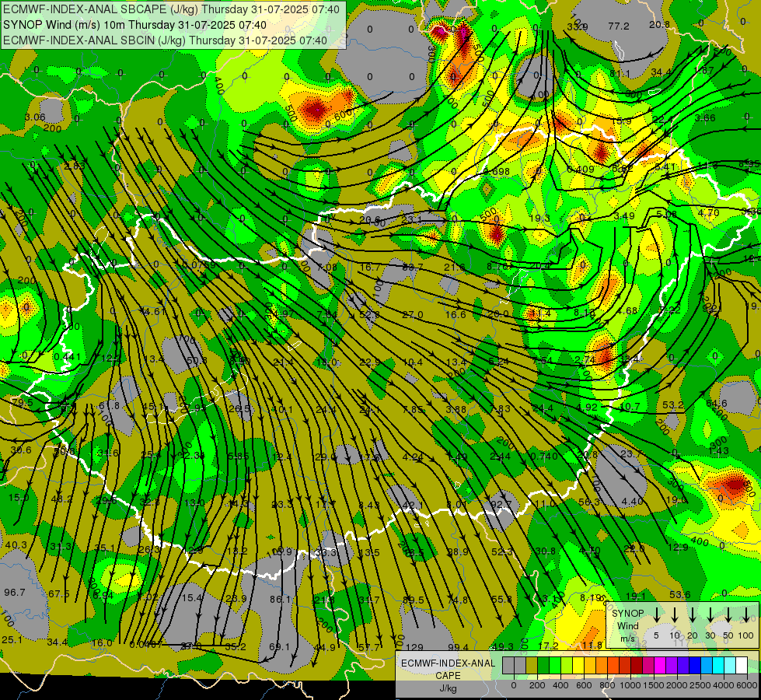Click the '1000' tick label on CAPE scale
The image size is (761, 700).
(630, 685)
